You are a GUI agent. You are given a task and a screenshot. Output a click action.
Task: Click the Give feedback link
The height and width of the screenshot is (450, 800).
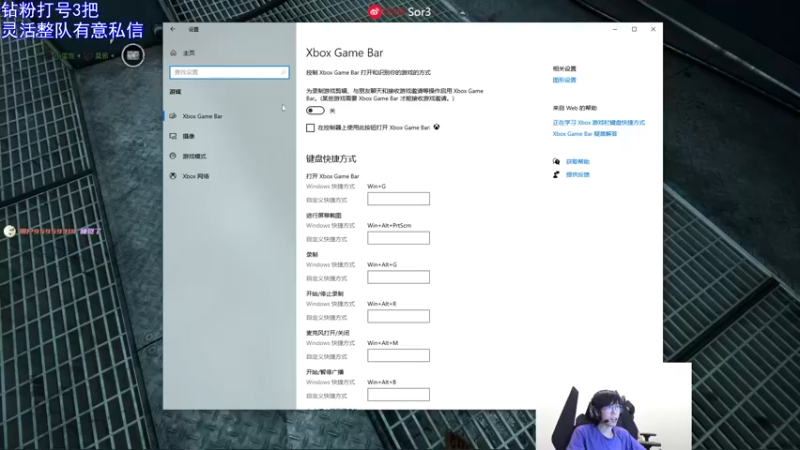[x=578, y=174]
